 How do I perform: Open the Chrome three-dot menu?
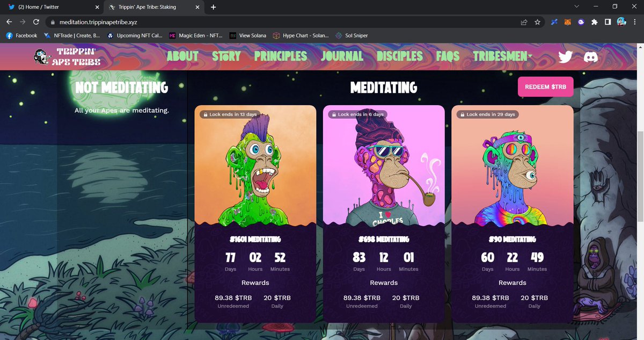635,22
